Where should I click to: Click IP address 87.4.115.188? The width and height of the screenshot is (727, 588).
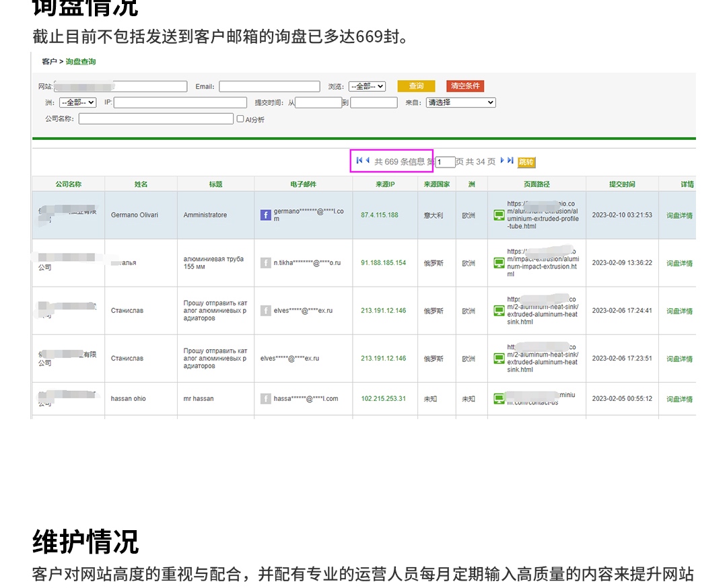click(x=379, y=215)
